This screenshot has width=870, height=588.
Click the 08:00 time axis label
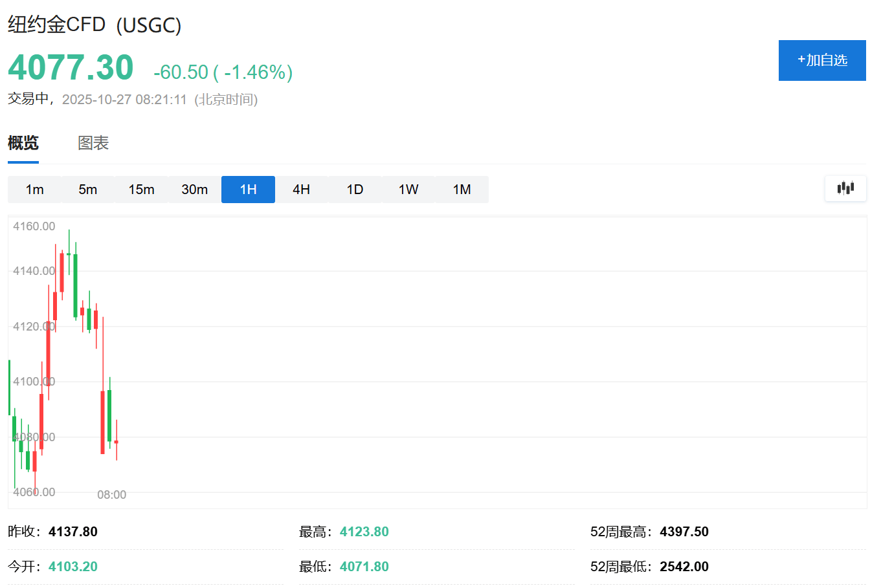pos(111,495)
